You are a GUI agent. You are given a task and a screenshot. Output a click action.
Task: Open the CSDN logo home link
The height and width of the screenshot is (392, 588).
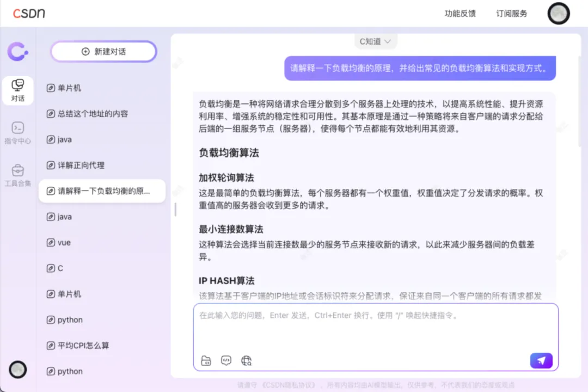29,13
